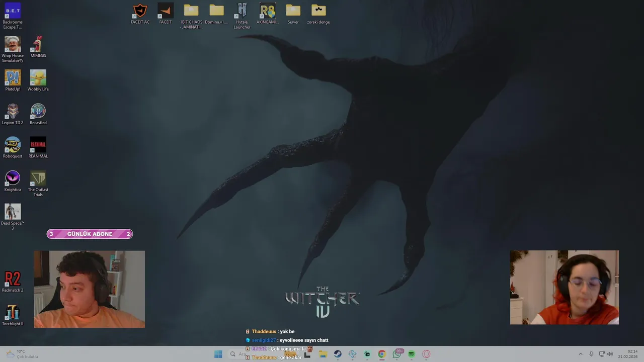Open the volume control in the tray
644x362 pixels.
610,354
